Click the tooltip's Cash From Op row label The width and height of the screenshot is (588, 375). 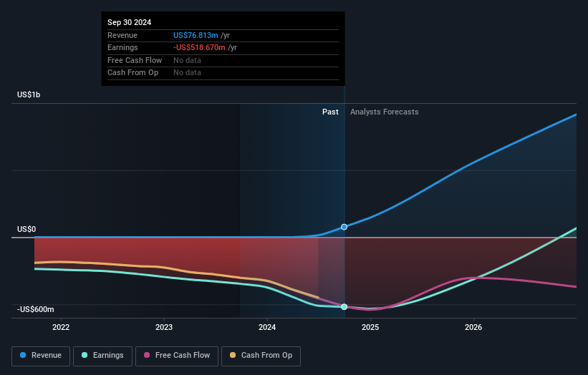(x=132, y=73)
